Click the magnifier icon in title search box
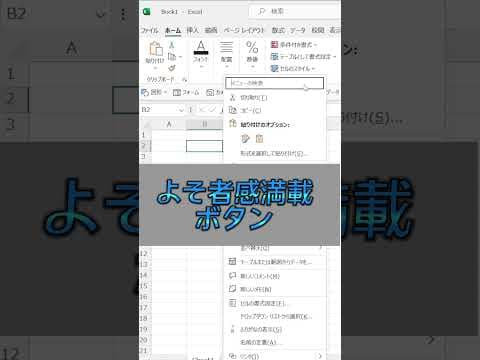Screen dimensions: 480x360 tap(262, 12)
